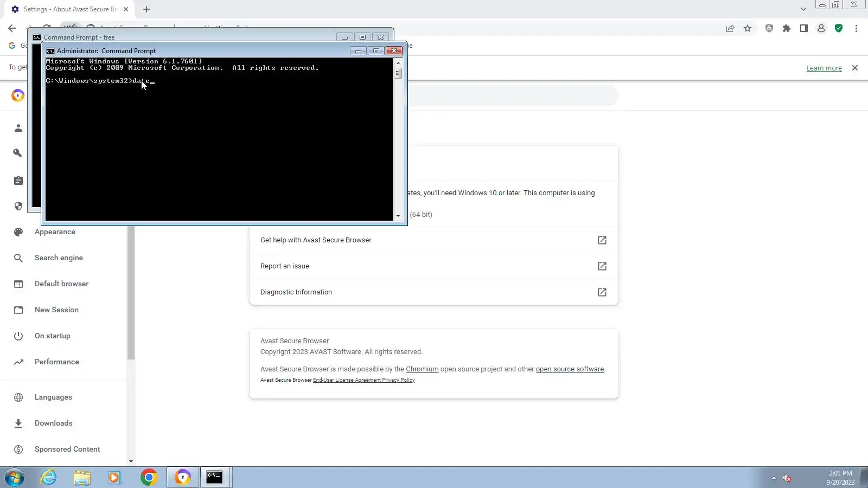The width and height of the screenshot is (868, 488).
Task: Switch to Command Prompt in the taskbar
Action: (215, 478)
